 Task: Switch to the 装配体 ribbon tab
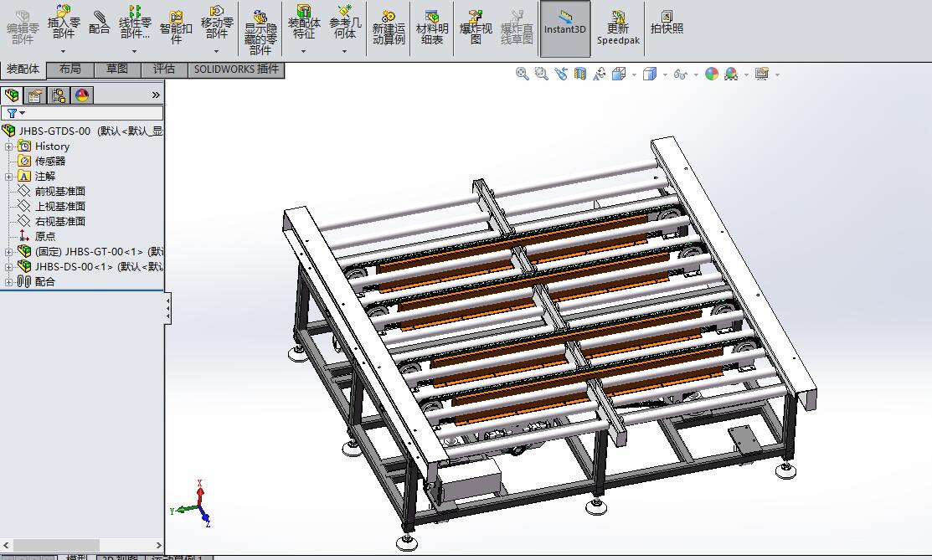pos(23,69)
